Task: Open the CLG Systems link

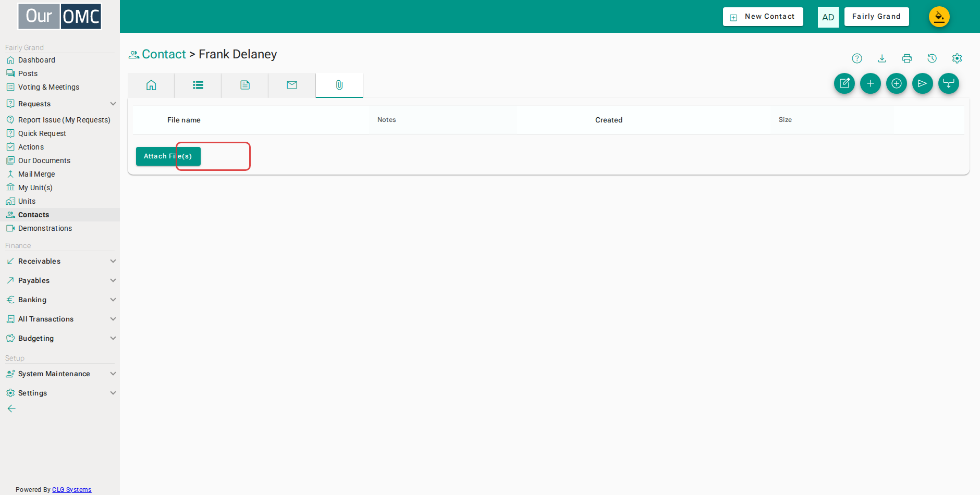Action: click(x=72, y=490)
